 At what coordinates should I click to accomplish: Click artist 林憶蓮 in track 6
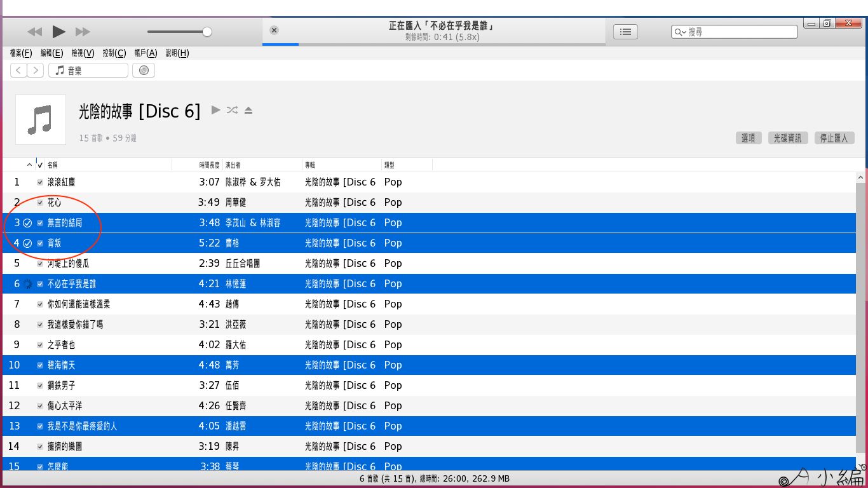pyautogui.click(x=236, y=284)
